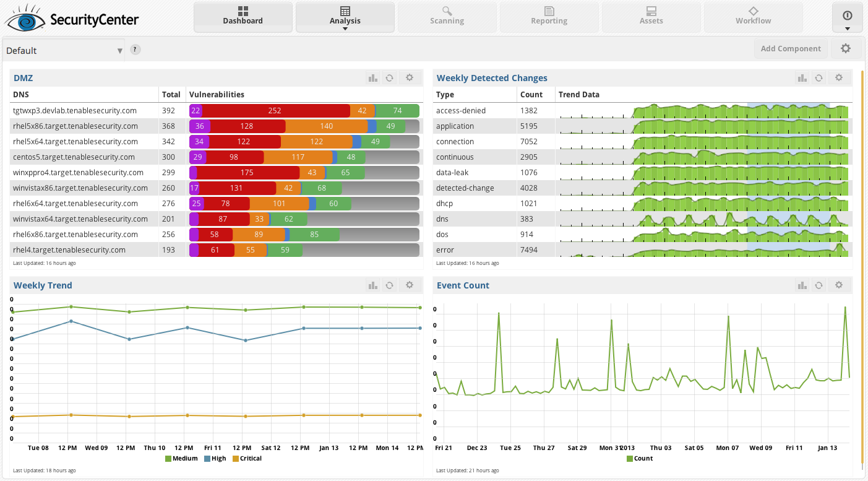The image size is (868, 481).
Task: Open the DMZ panel gear settings
Action: pos(410,78)
